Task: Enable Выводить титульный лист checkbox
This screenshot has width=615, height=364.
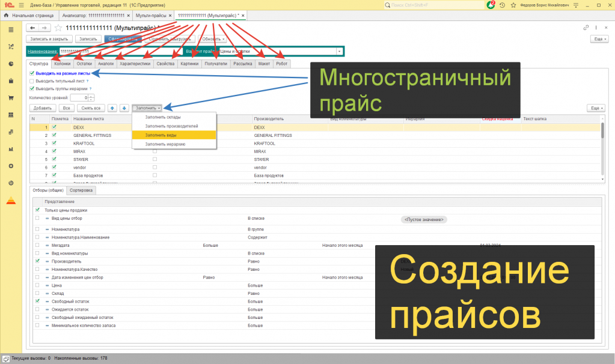Action: tap(32, 81)
